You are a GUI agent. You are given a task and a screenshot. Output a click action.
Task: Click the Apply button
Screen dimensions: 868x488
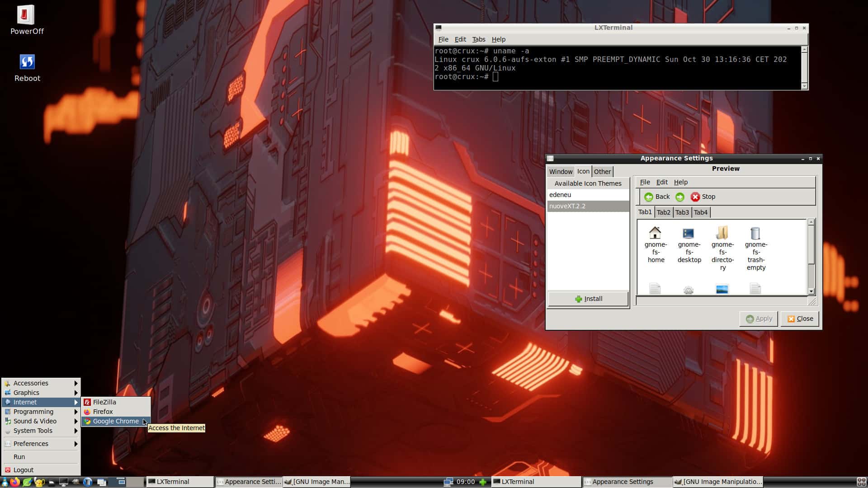tap(759, 319)
